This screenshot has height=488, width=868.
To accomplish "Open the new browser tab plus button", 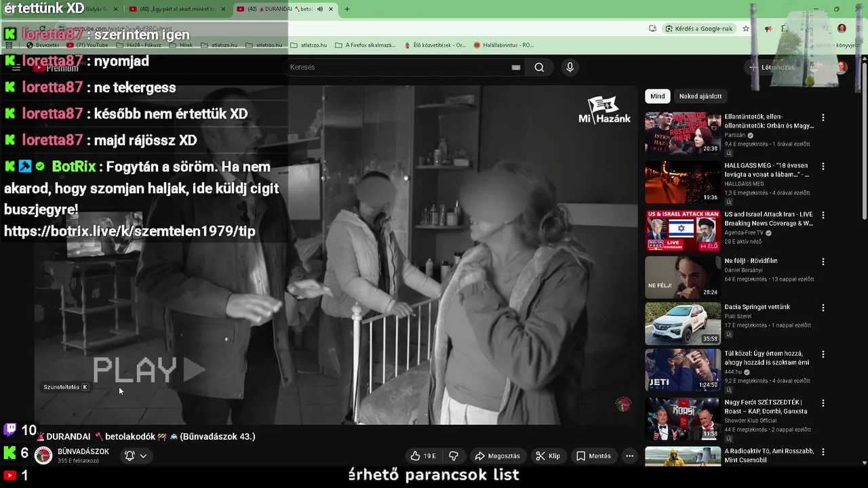I will click(347, 9).
